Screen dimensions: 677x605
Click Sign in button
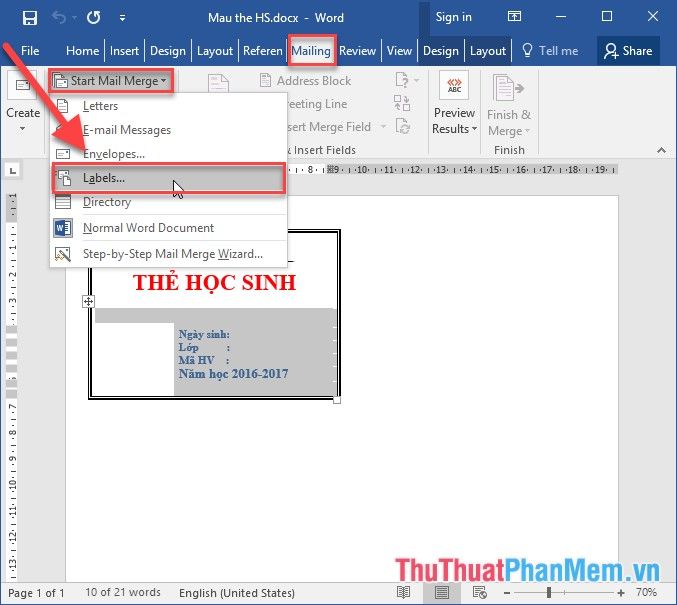coord(453,17)
